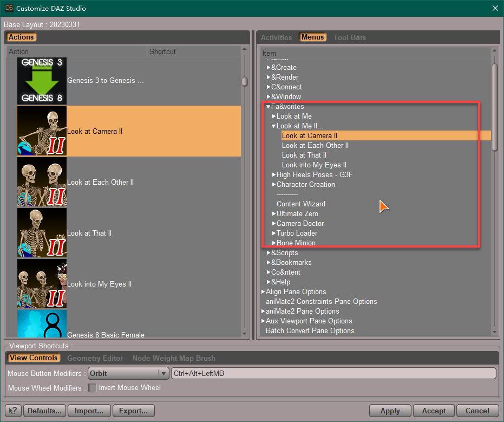Collapse the Fa&vorites menu tree item
Screen dimensions: 504x422
[x=269, y=107]
